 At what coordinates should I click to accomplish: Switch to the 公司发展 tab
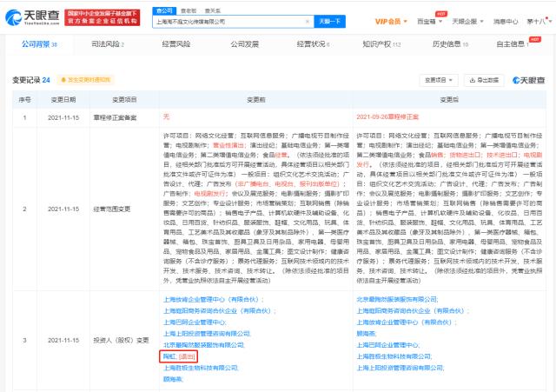pyautogui.click(x=244, y=44)
